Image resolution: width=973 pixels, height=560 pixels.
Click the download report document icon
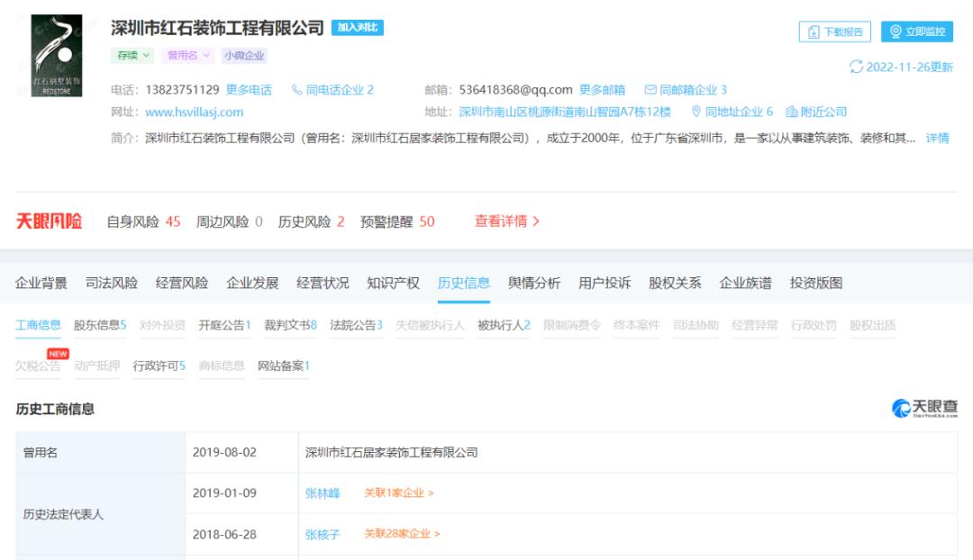[814, 31]
